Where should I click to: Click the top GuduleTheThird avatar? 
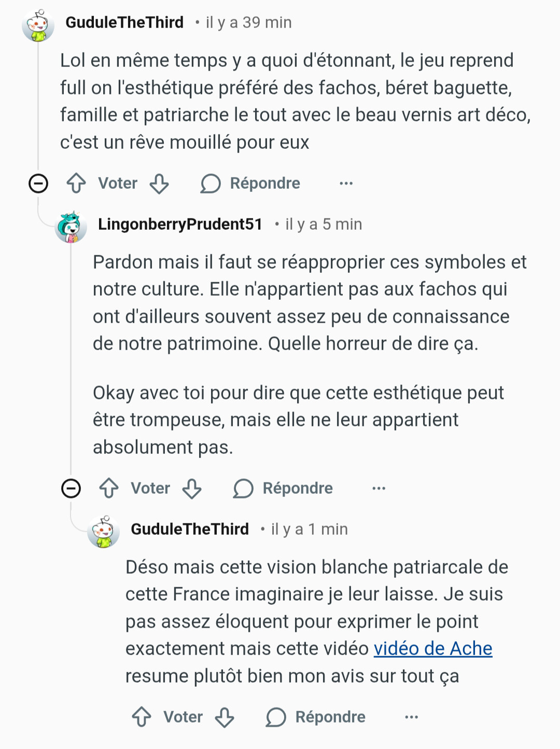38,25
